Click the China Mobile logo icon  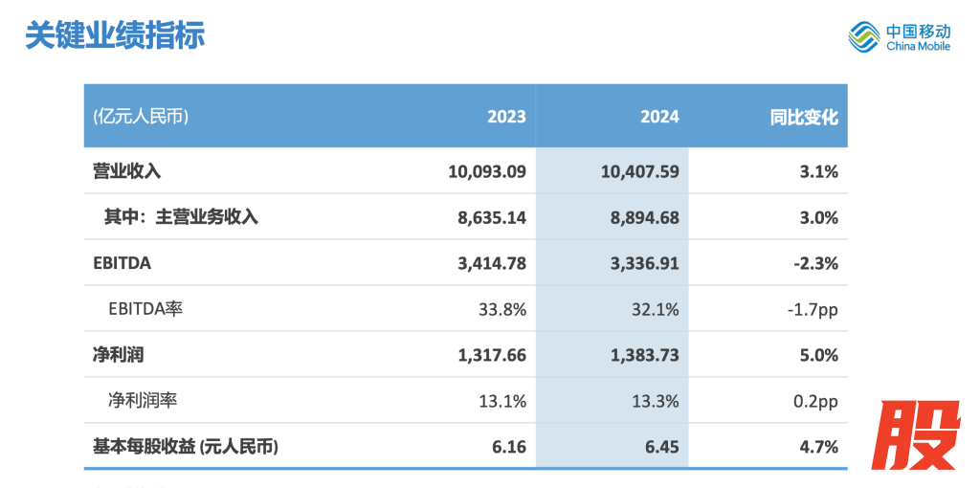tap(863, 37)
